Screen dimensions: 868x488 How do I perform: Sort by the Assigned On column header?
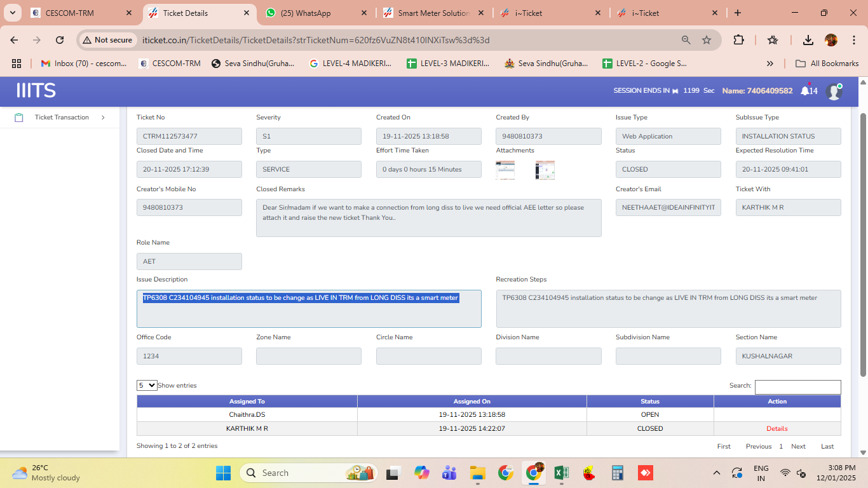coord(472,402)
